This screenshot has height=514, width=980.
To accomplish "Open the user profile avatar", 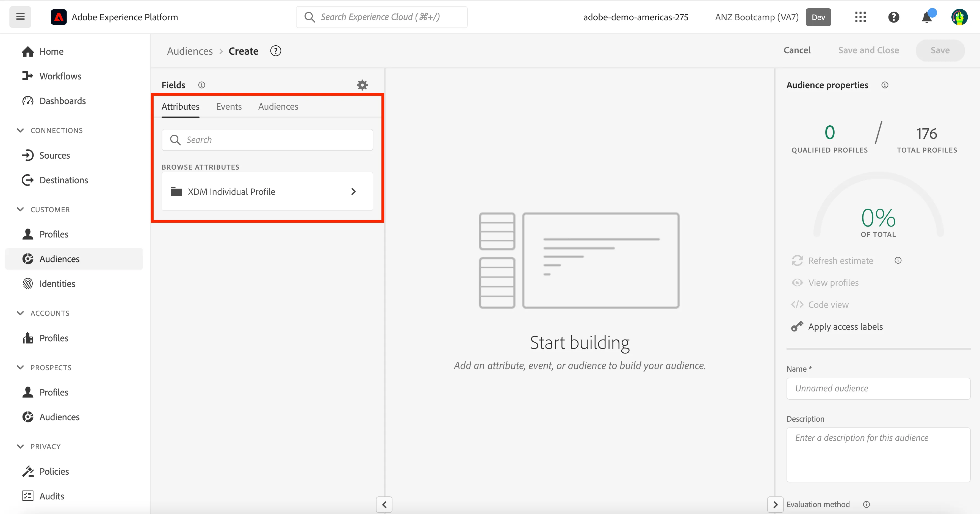I will [x=959, y=17].
